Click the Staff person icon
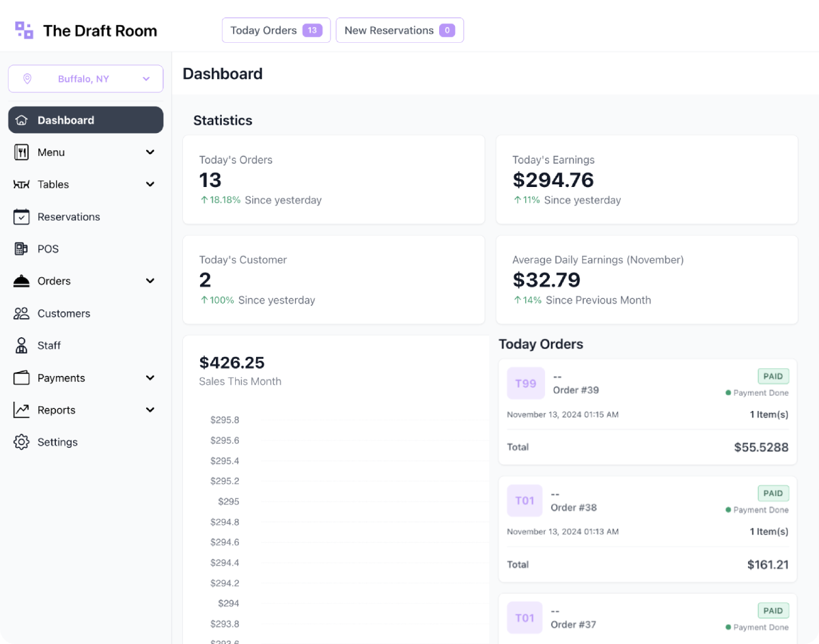 tap(22, 346)
